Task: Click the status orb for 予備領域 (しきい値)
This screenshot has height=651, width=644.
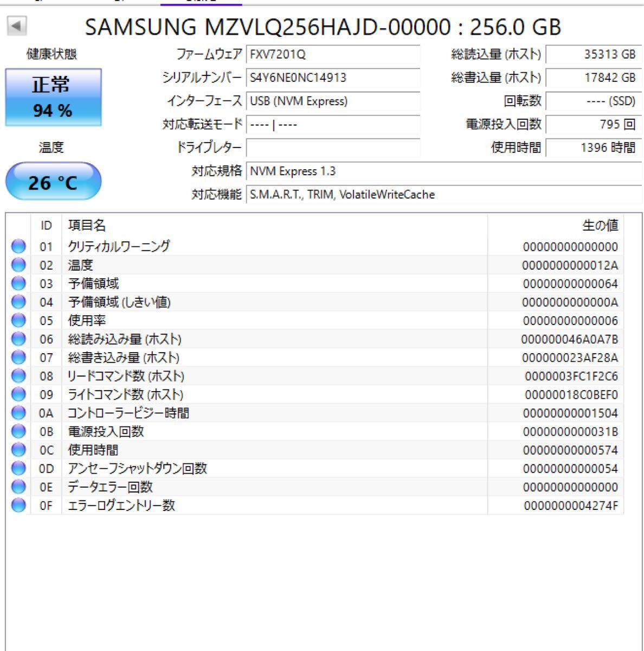Action: (x=18, y=302)
